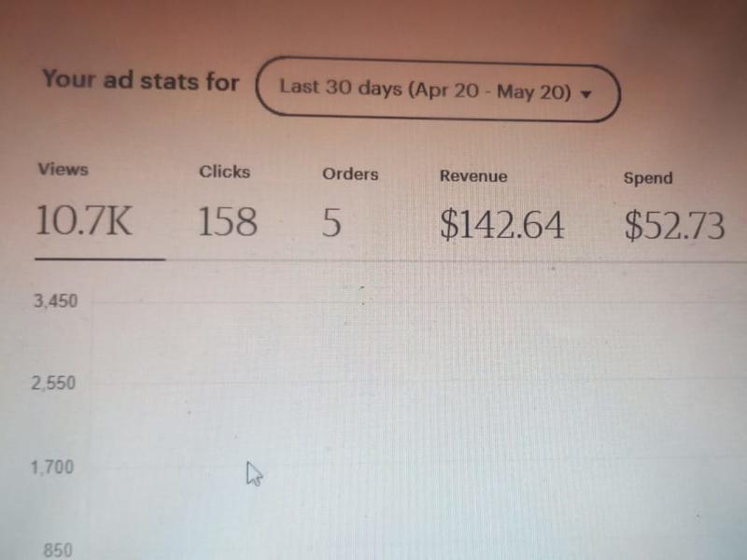Open the Last 30 days date range dropdown
The height and width of the screenshot is (560, 747).
(438, 89)
